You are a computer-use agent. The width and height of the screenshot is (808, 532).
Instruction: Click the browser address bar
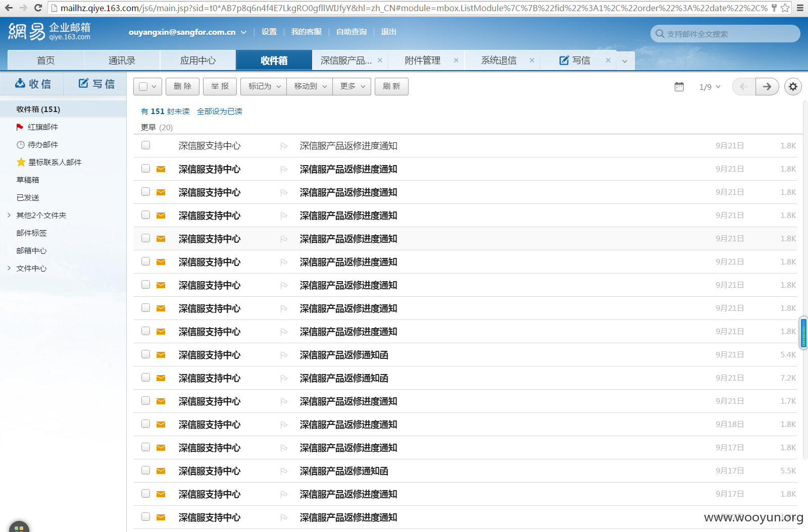[414, 8]
